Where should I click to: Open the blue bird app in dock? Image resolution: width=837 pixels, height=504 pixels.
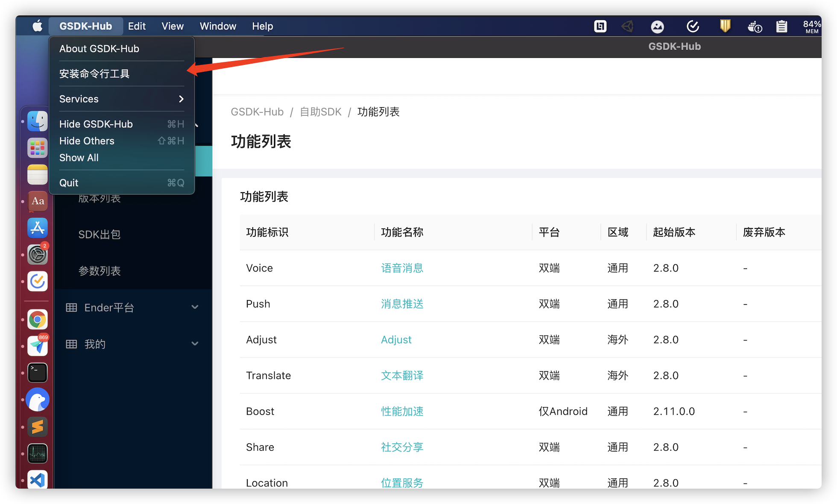click(38, 400)
